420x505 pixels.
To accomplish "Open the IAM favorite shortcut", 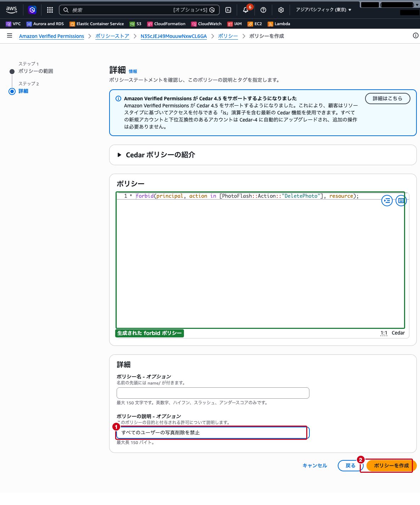I will pyautogui.click(x=234, y=24).
